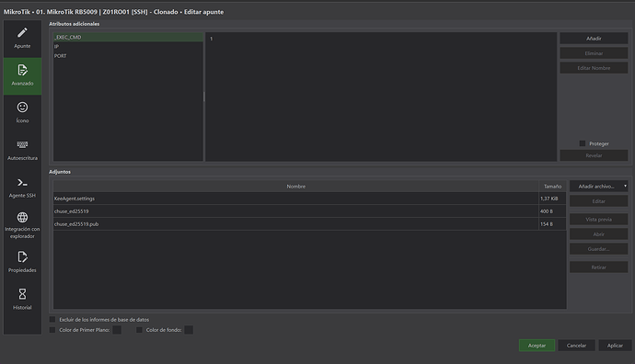Click the Aplicar button

615,346
